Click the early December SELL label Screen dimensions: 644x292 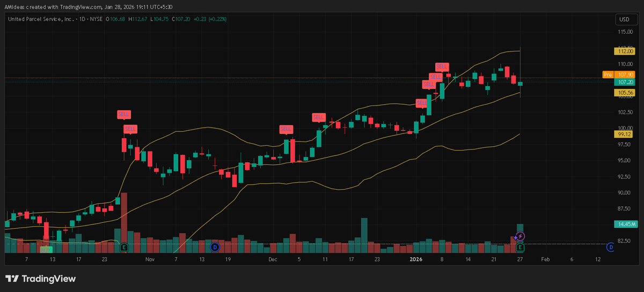point(286,129)
